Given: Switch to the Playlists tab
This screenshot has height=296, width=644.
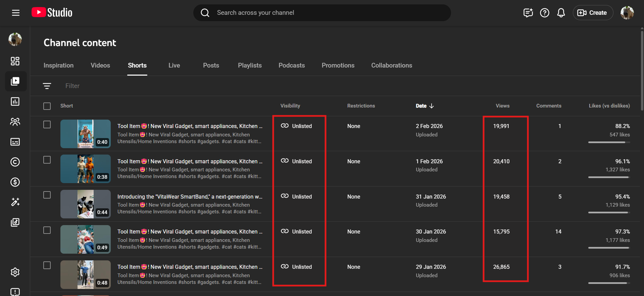Looking at the screenshot, I should click(250, 66).
